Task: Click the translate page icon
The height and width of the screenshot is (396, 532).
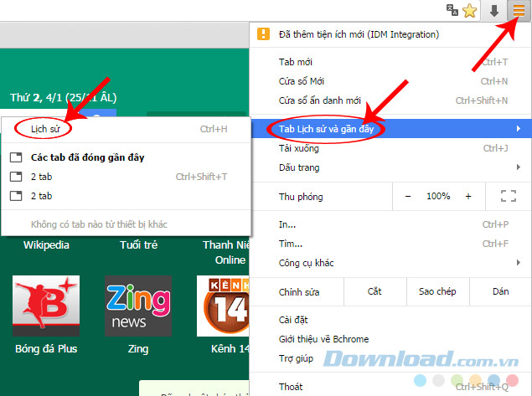Action: point(452,10)
